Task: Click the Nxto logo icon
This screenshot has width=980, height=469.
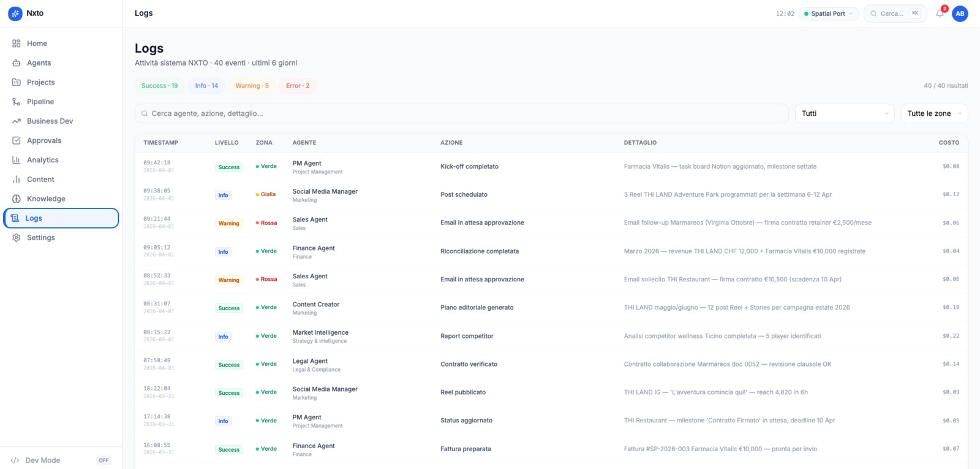Action: coord(15,13)
